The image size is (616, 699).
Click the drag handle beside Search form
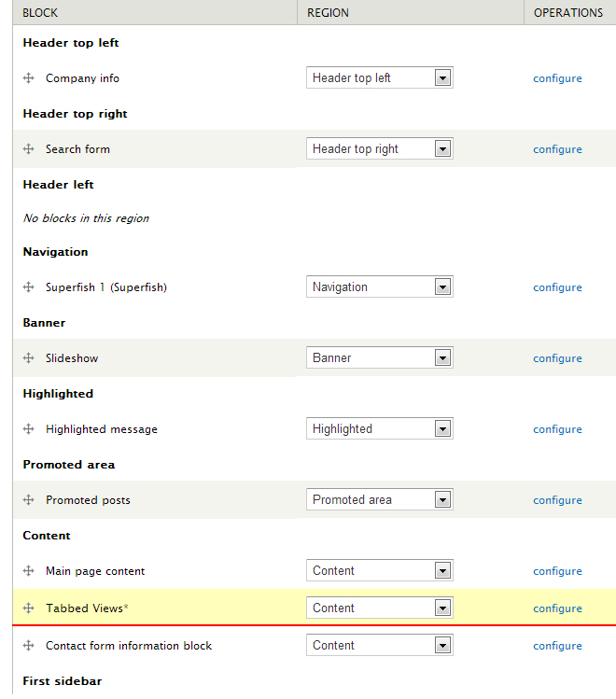[29, 149]
